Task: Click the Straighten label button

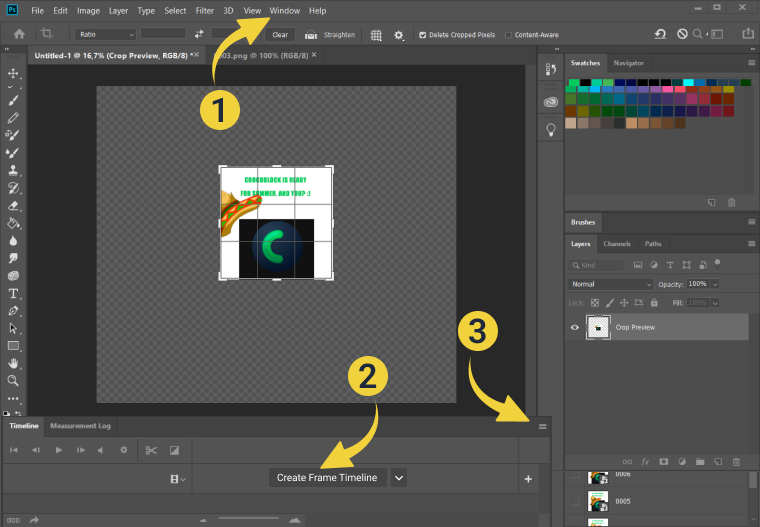Action: click(x=339, y=35)
